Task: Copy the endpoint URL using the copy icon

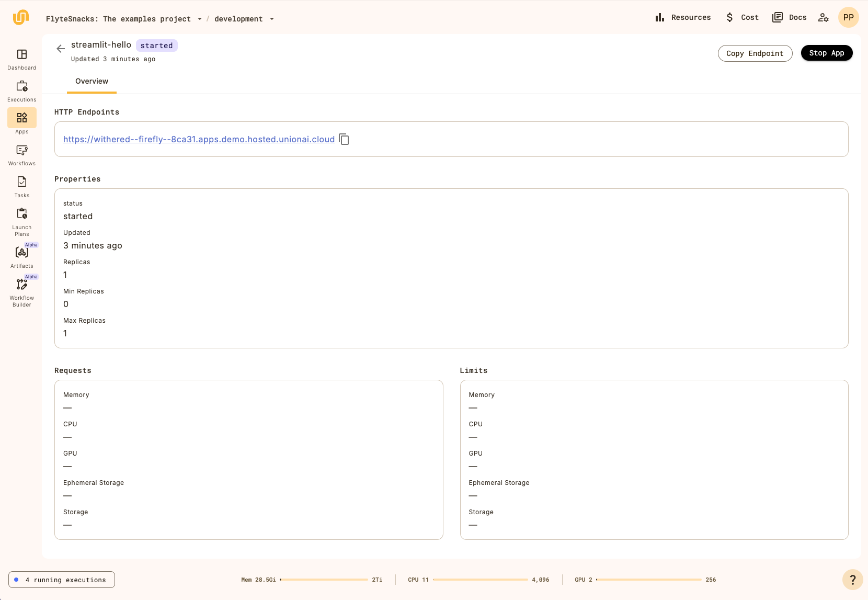Action: pos(344,139)
